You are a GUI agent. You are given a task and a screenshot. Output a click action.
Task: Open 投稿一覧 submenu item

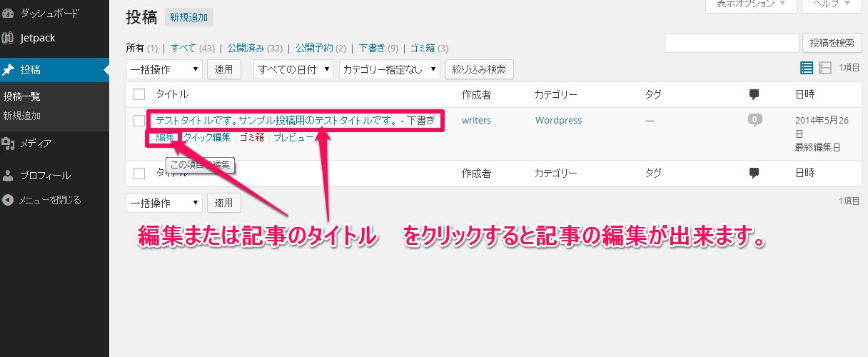(21, 96)
